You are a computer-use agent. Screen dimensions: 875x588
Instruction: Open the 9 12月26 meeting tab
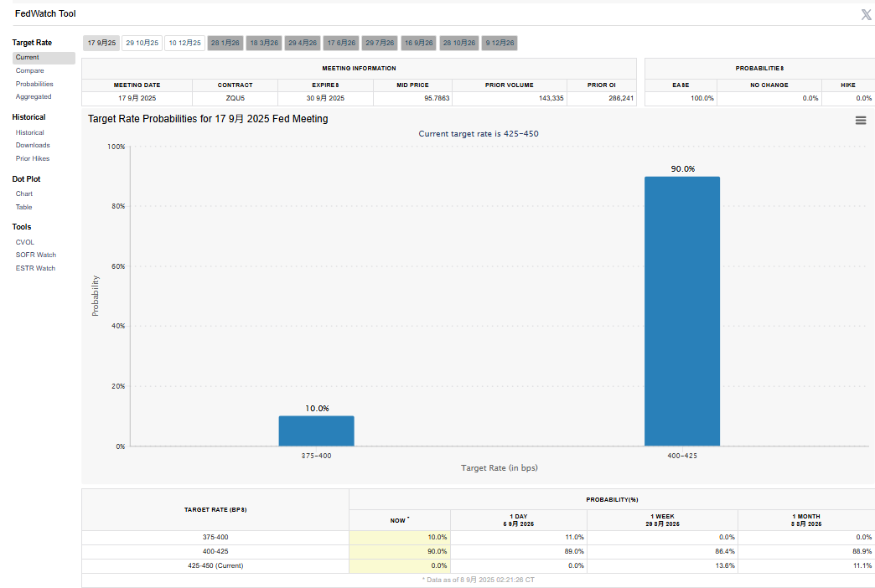point(500,43)
